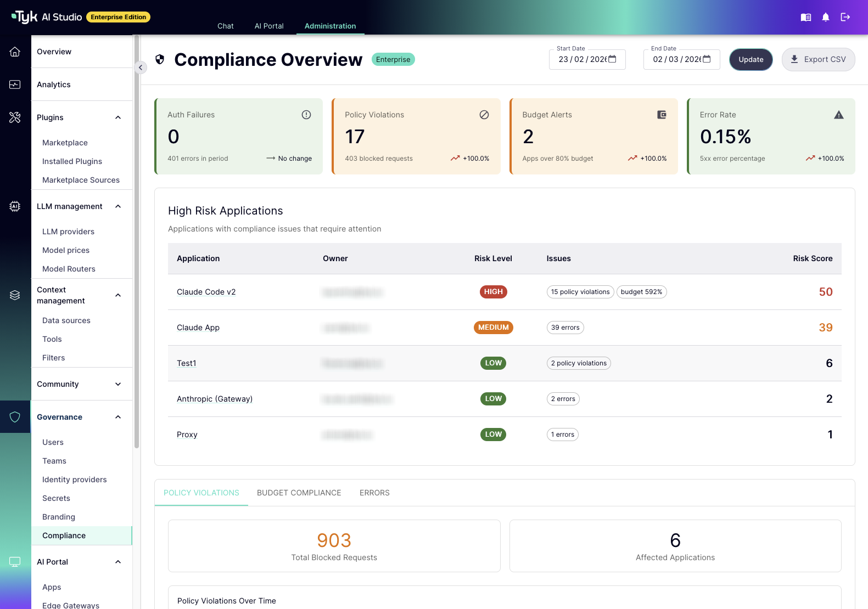Collapse the sidebar with arrow button

141,67
